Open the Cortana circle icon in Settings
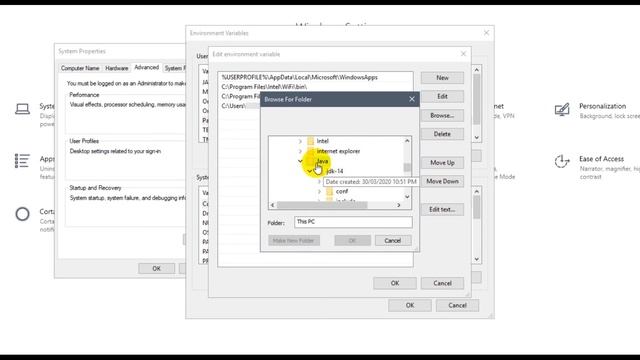This screenshot has width=640, height=360. (22, 214)
